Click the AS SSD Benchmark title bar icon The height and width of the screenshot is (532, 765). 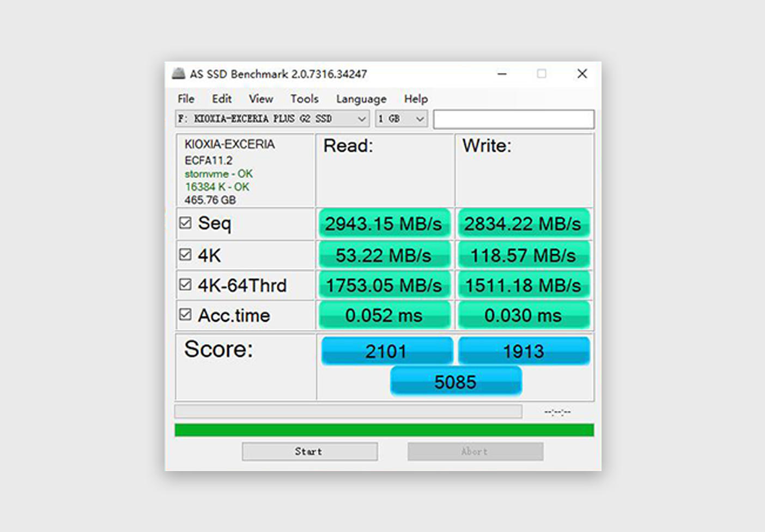[x=179, y=74]
